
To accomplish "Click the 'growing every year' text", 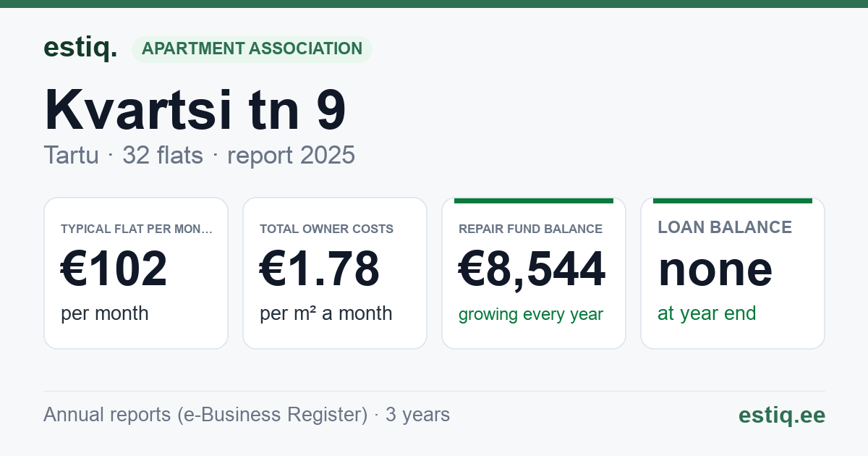I will (531, 315).
